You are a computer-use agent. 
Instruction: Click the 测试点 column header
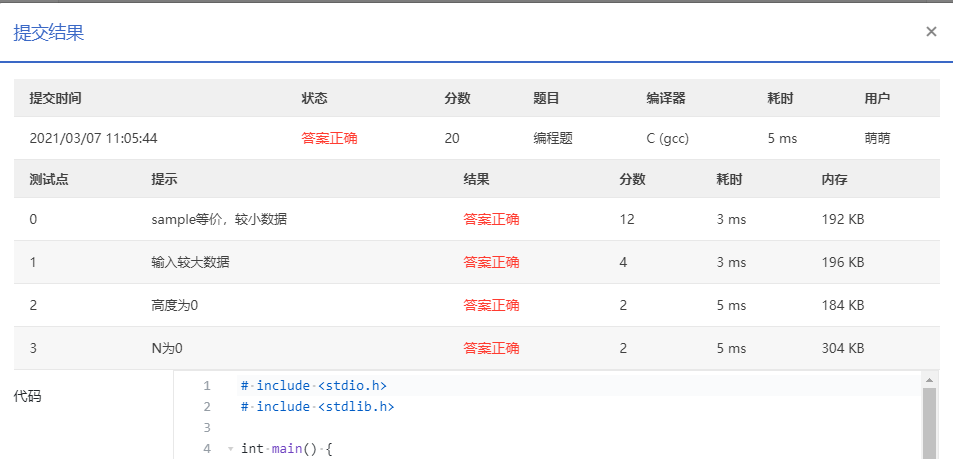[49, 179]
